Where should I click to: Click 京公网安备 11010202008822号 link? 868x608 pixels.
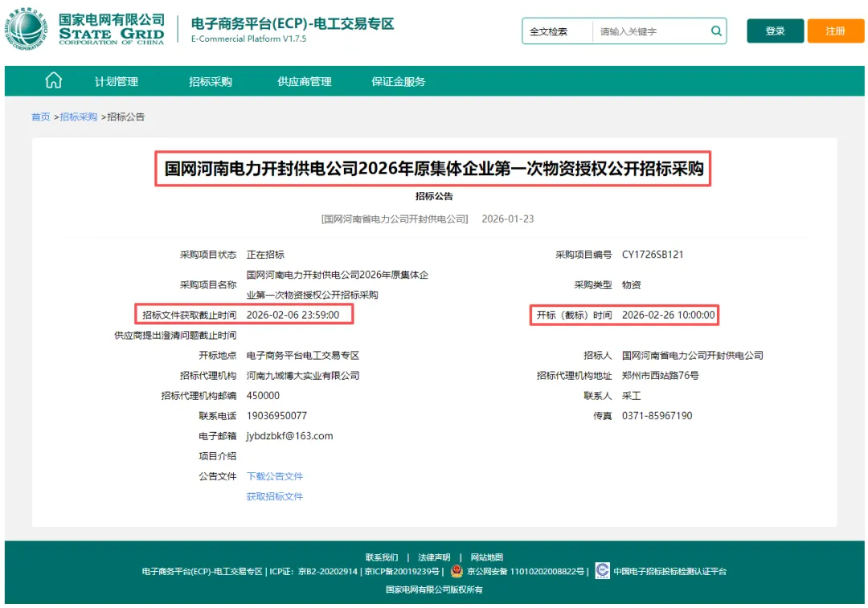pyautogui.click(x=526, y=572)
